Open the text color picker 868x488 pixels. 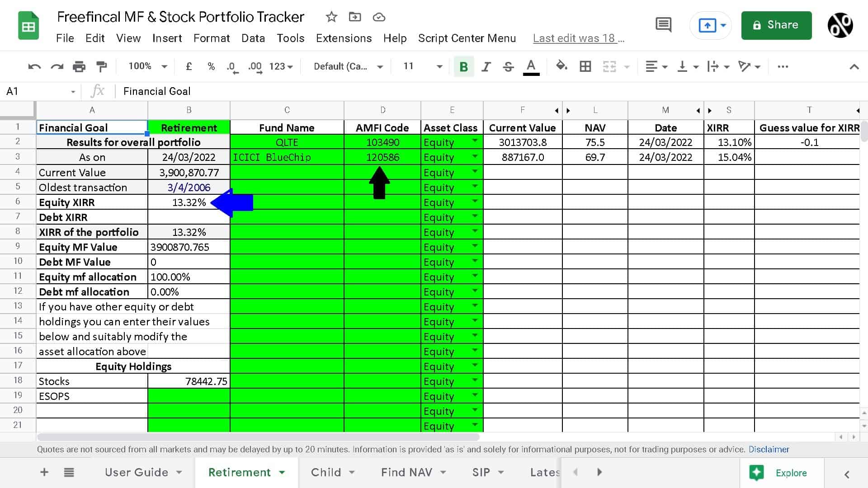[531, 67]
